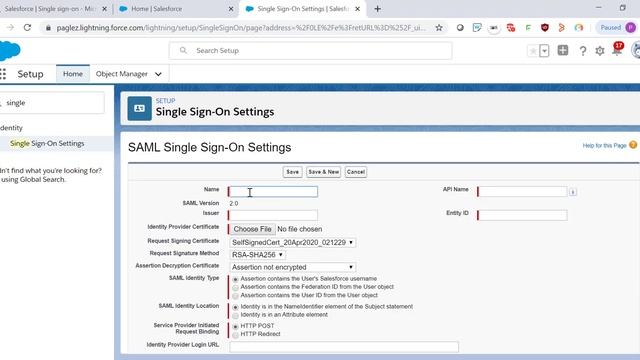Click the Quick Find box containing single

tap(52, 103)
